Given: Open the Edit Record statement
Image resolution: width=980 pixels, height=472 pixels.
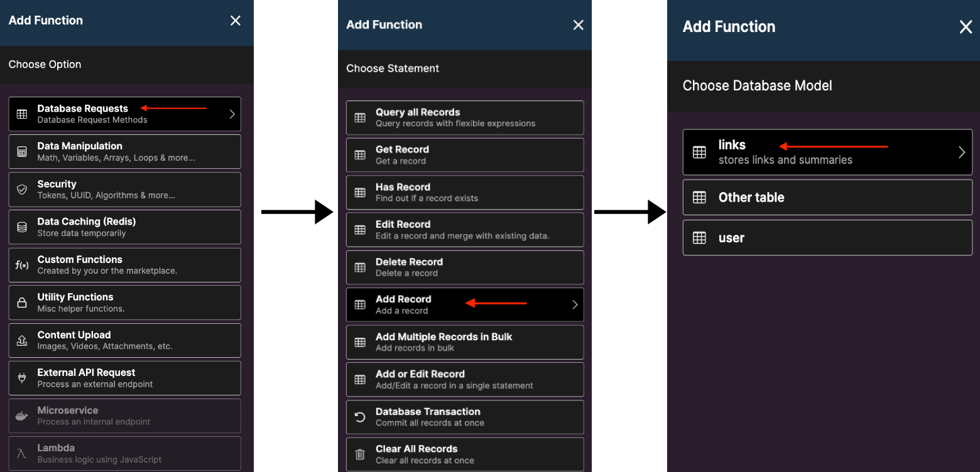Looking at the screenshot, I should [x=465, y=230].
